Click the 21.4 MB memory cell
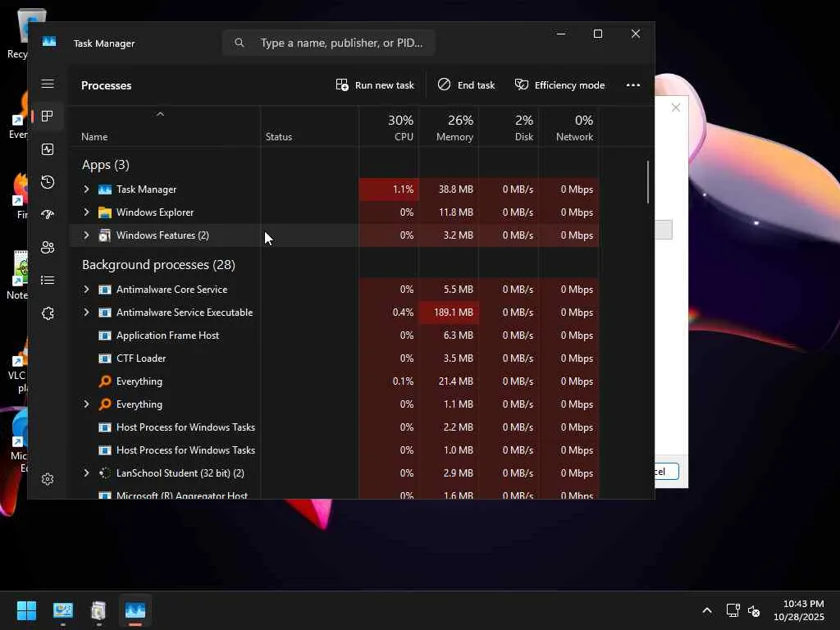Image resolution: width=840 pixels, height=630 pixels. 449,381
